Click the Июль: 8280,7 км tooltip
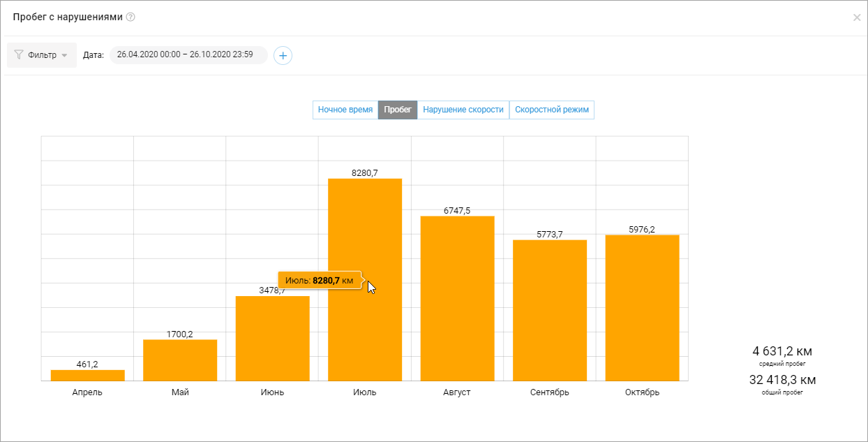Screen dimensions: 868x442 tap(320, 280)
